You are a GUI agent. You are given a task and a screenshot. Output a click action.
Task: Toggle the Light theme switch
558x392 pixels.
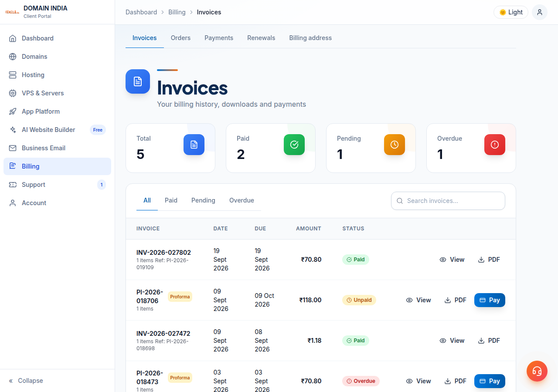(511, 12)
